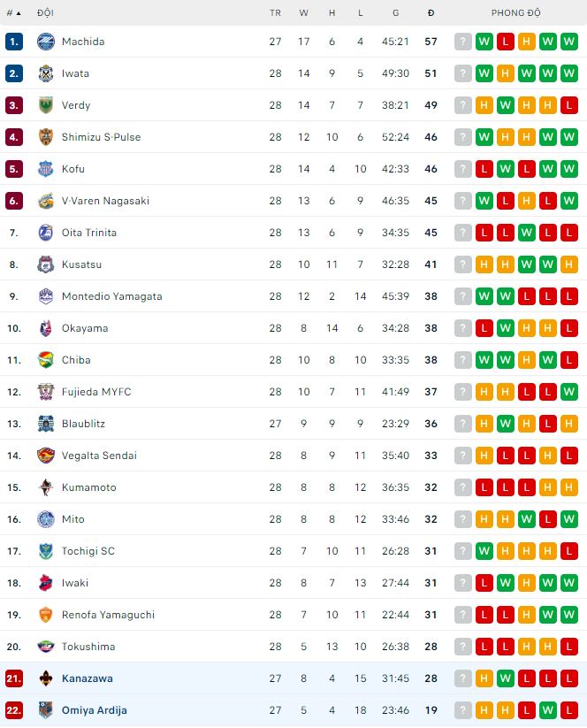Sort table by the # rank column
Viewport: 587px width, 728px height.
pyautogui.click(x=13, y=13)
